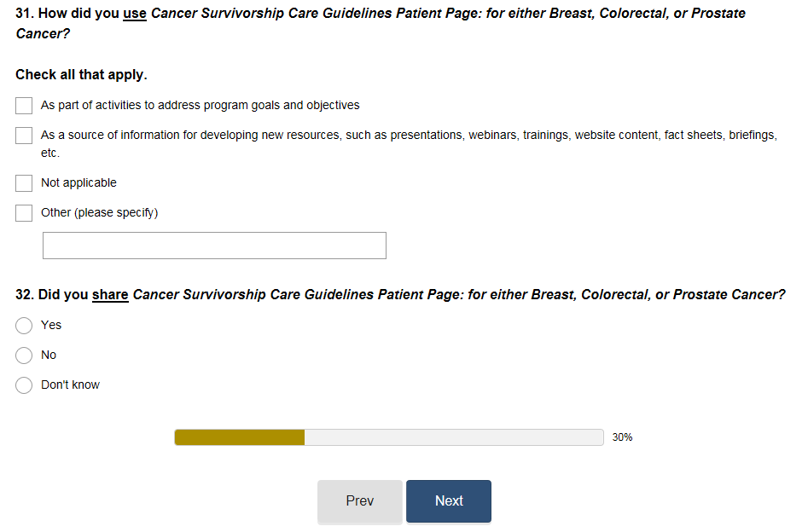
Task: Check the 'Not applicable' checkbox
Action: (24, 183)
